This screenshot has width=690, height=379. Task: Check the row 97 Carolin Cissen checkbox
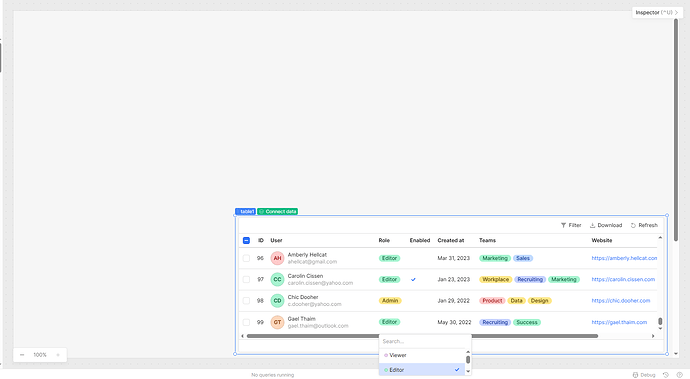pyautogui.click(x=246, y=280)
